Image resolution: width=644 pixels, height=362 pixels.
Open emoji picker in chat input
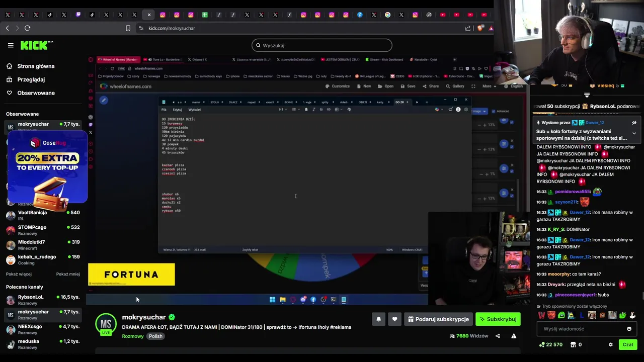point(629,329)
